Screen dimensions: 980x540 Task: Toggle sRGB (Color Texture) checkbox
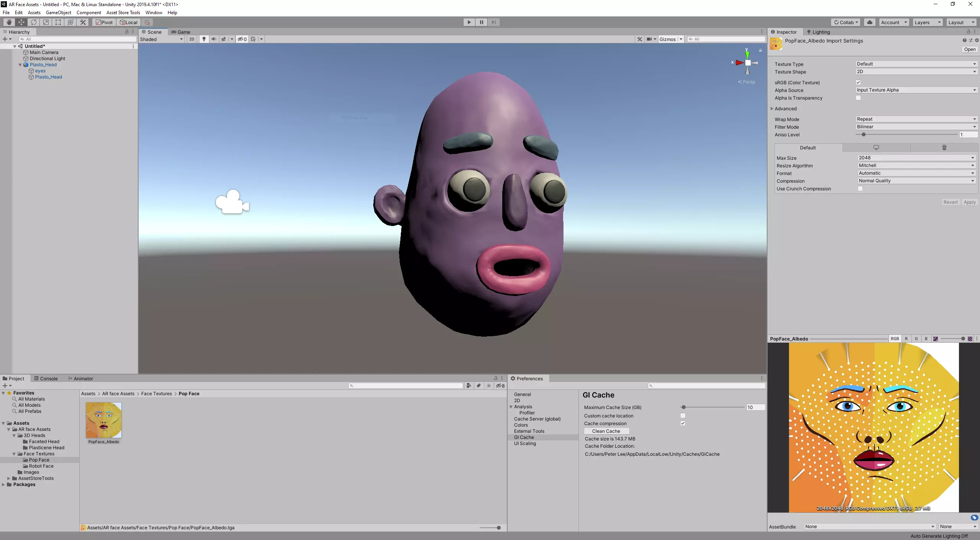tap(858, 82)
